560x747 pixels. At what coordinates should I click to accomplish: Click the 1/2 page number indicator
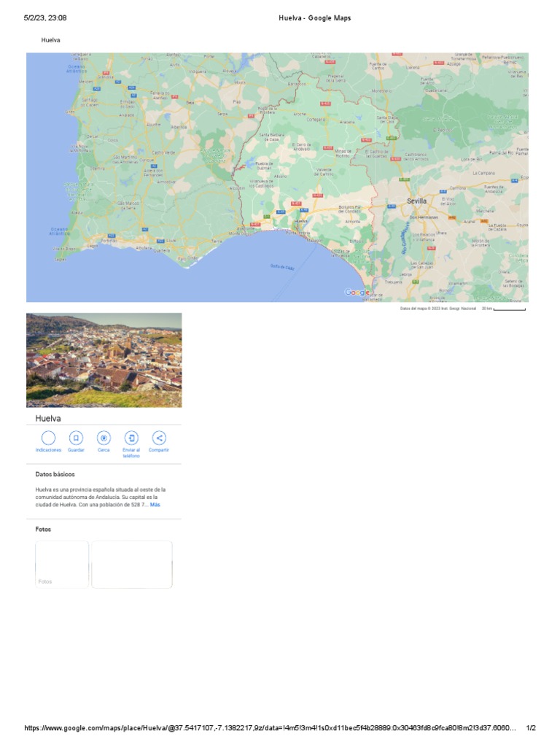[x=531, y=728]
